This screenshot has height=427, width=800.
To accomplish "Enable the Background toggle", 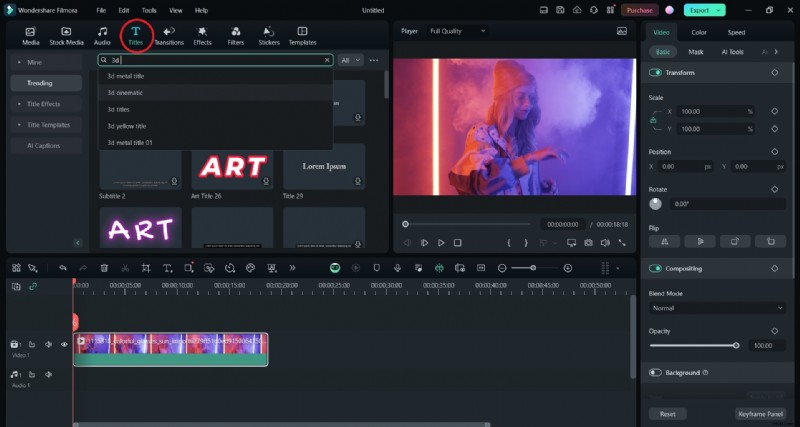I will 656,372.
